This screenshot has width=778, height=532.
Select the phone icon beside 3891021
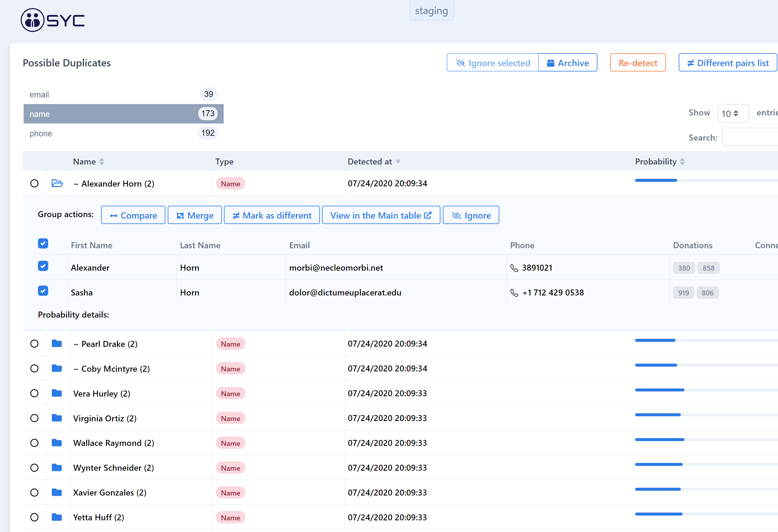515,268
